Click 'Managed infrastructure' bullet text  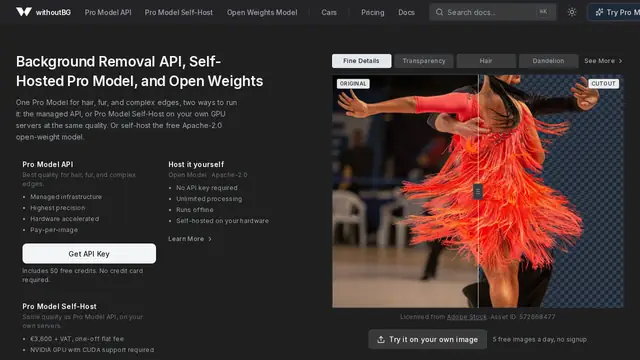[x=66, y=197]
